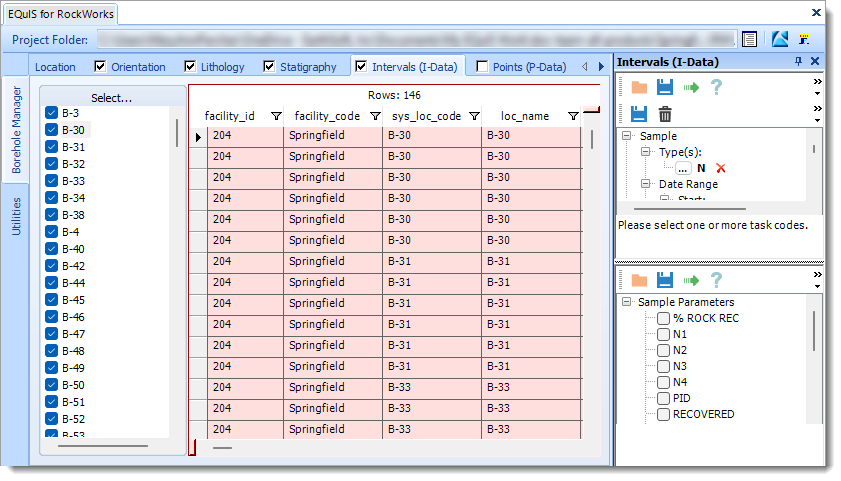
Task: Collapse the Date Range tree node
Action: coord(646,184)
